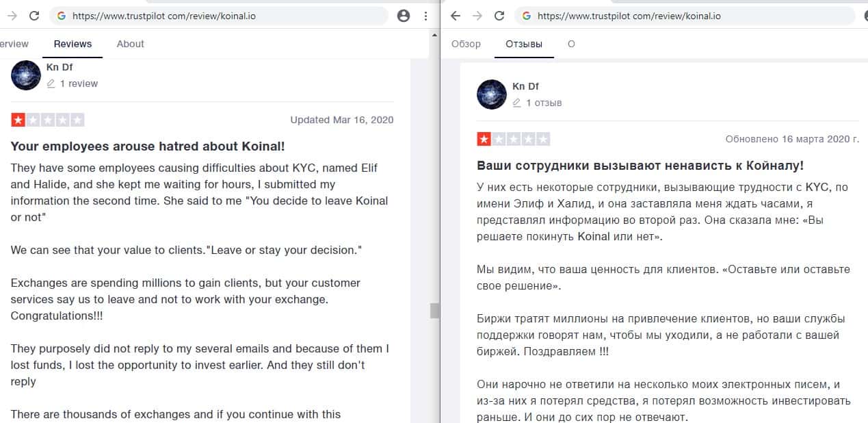The width and height of the screenshot is (868, 423).
Task: Click Google icon in right address bar
Action: (527, 16)
